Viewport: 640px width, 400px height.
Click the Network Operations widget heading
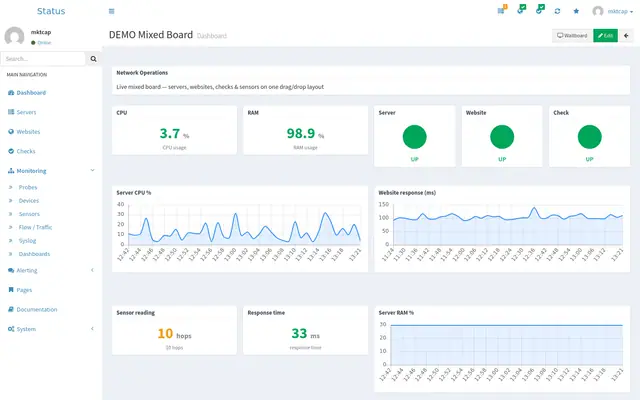click(142, 73)
